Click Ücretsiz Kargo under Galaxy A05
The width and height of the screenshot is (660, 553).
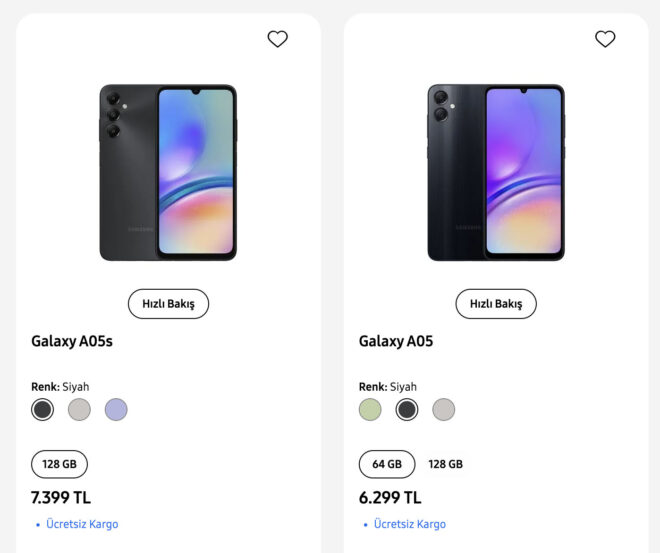click(410, 524)
